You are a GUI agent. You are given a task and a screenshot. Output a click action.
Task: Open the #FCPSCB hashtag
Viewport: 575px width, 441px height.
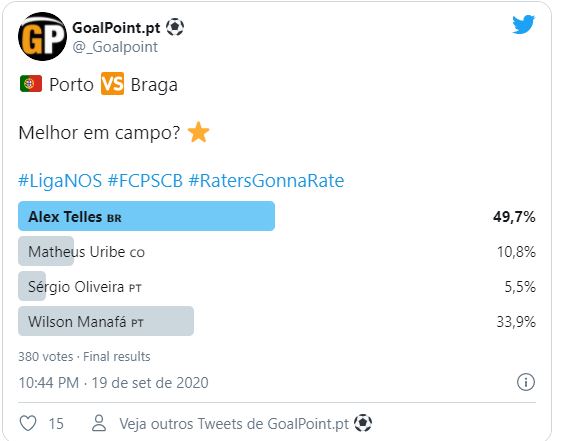pyautogui.click(x=145, y=180)
